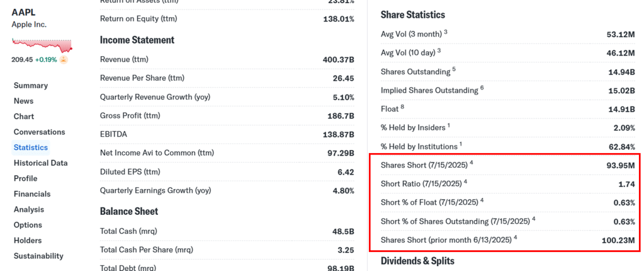This screenshot has height=271, width=644.
Task: Open the Holders page
Action: 28,241
